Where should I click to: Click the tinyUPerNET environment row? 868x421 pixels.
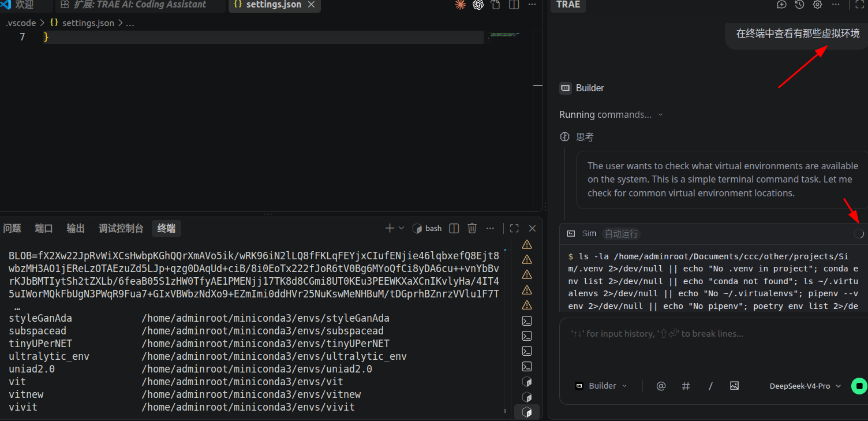pos(199,344)
